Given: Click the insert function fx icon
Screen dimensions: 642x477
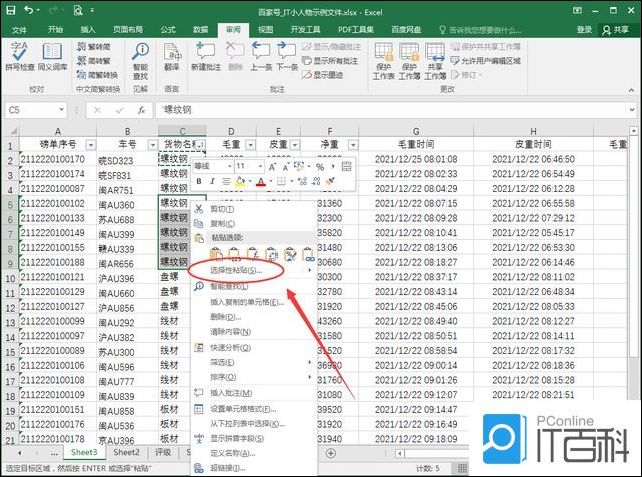Looking at the screenshot, I should tap(141, 110).
